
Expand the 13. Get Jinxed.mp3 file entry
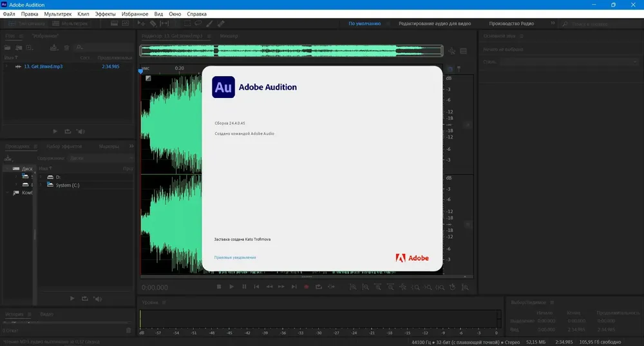pyautogui.click(x=6, y=66)
